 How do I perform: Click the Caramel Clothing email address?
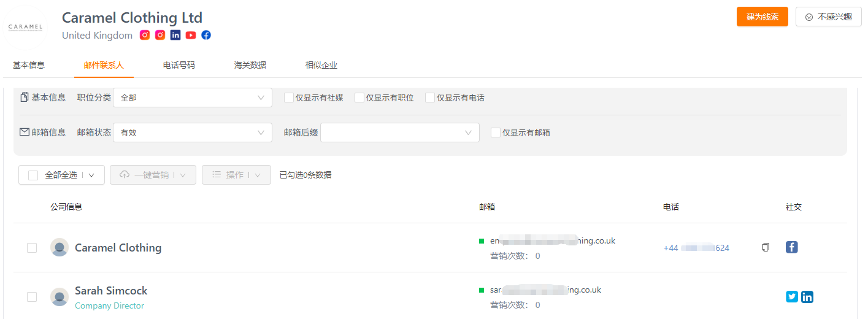(x=553, y=240)
